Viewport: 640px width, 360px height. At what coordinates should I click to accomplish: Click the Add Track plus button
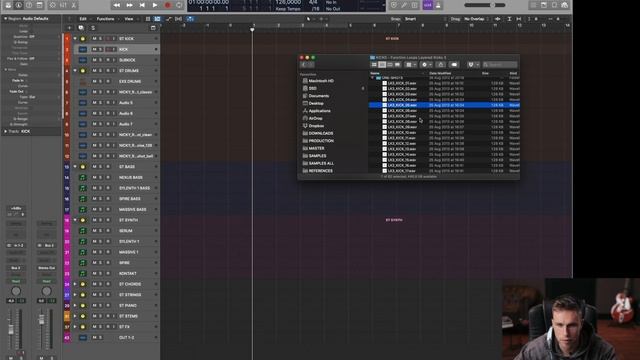coord(69,28)
